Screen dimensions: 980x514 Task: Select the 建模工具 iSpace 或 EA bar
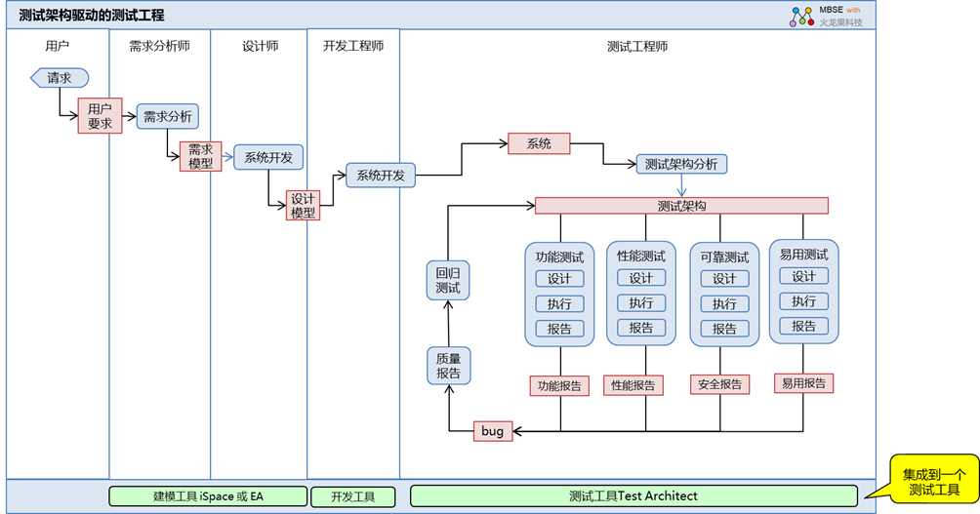pyautogui.click(x=208, y=496)
